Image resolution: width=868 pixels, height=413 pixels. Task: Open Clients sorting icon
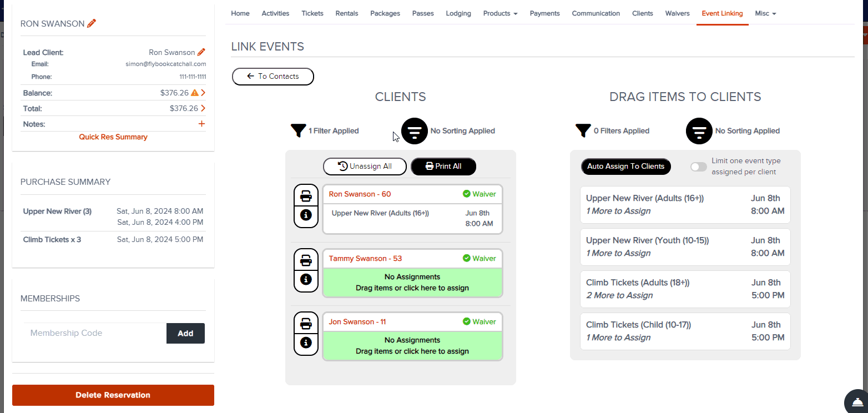pyautogui.click(x=415, y=131)
